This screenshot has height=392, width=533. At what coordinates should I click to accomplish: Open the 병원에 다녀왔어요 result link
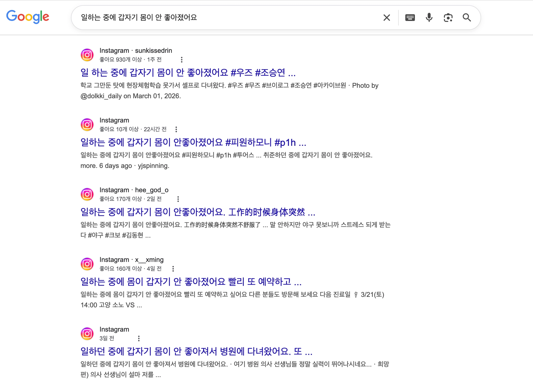[x=196, y=352]
